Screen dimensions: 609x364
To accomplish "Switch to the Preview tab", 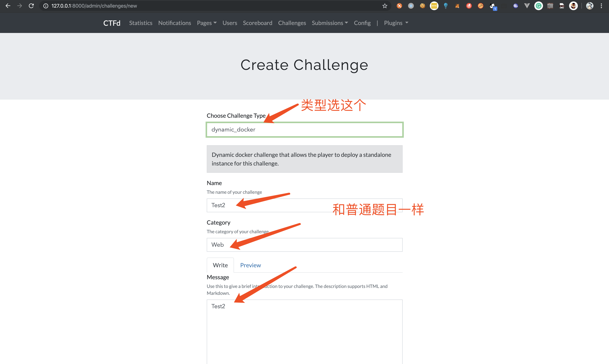I will (x=250, y=265).
